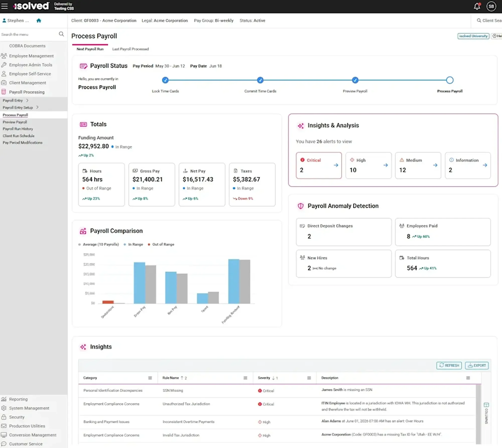
Task: Open Description column menu
Action: pos(468,378)
